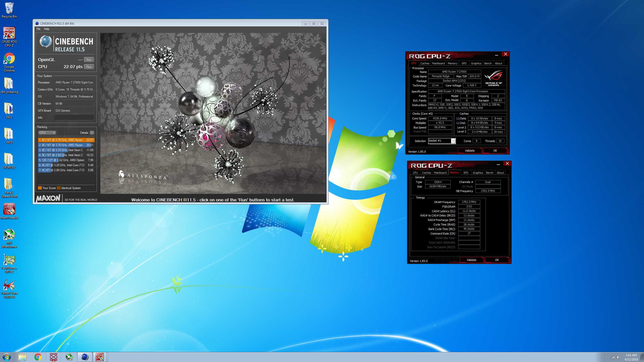
Task: Open CPUID ROG CPU-Z desktop icon
Action: pos(9,37)
